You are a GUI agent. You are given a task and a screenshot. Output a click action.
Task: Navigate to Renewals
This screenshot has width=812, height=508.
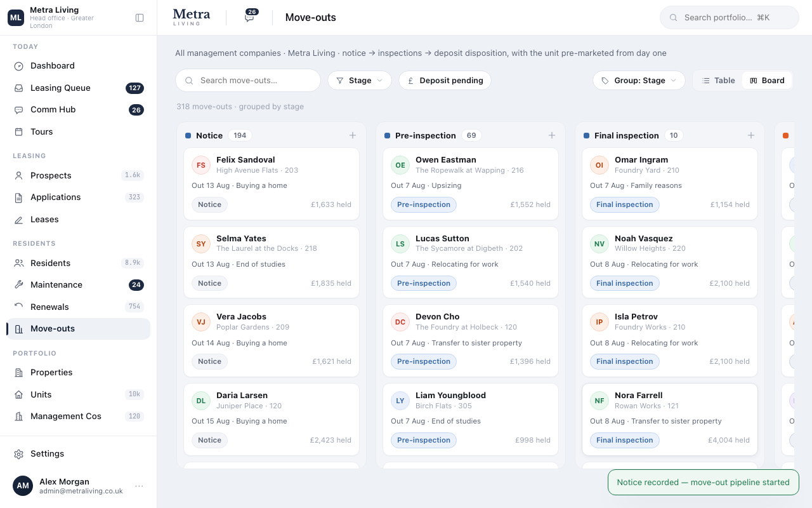pos(79,307)
